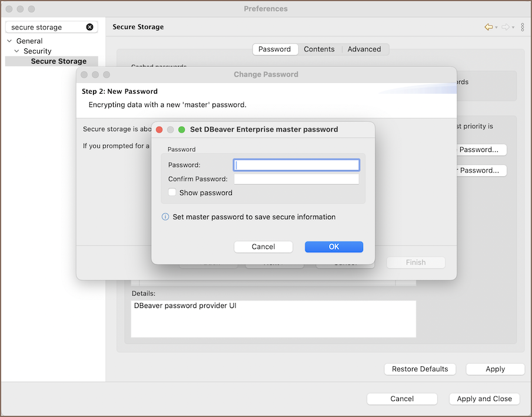Viewport: 532px width, 417px height.
Task: Open forward history dropdown arrow
Action: 513,27
